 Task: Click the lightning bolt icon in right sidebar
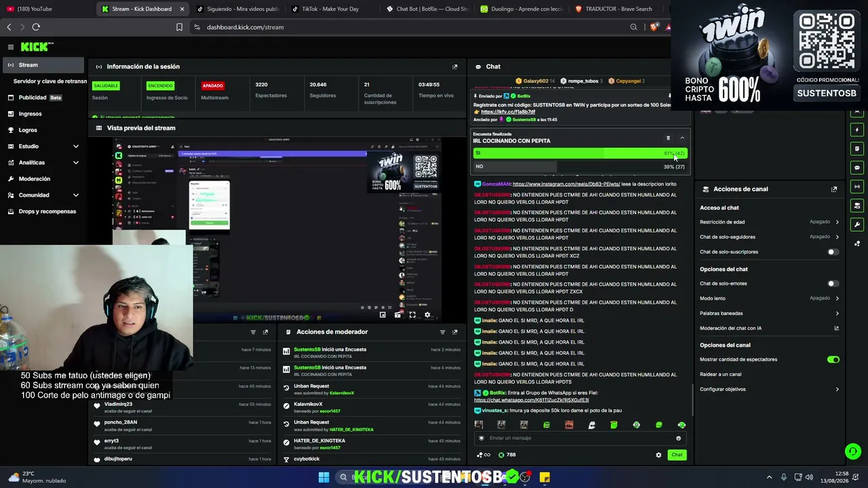pos(857,129)
